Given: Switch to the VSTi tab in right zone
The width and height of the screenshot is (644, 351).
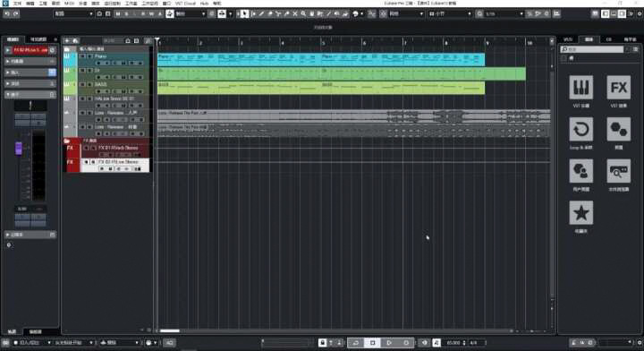Looking at the screenshot, I should [x=568, y=39].
